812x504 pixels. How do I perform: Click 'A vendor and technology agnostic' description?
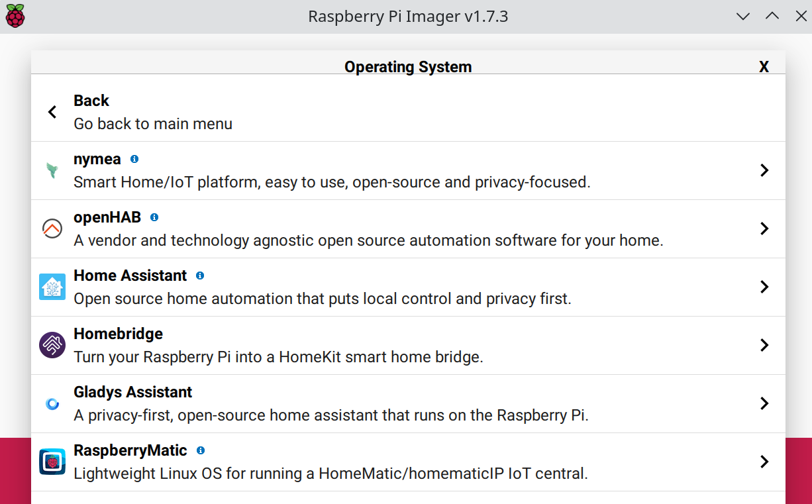368,240
